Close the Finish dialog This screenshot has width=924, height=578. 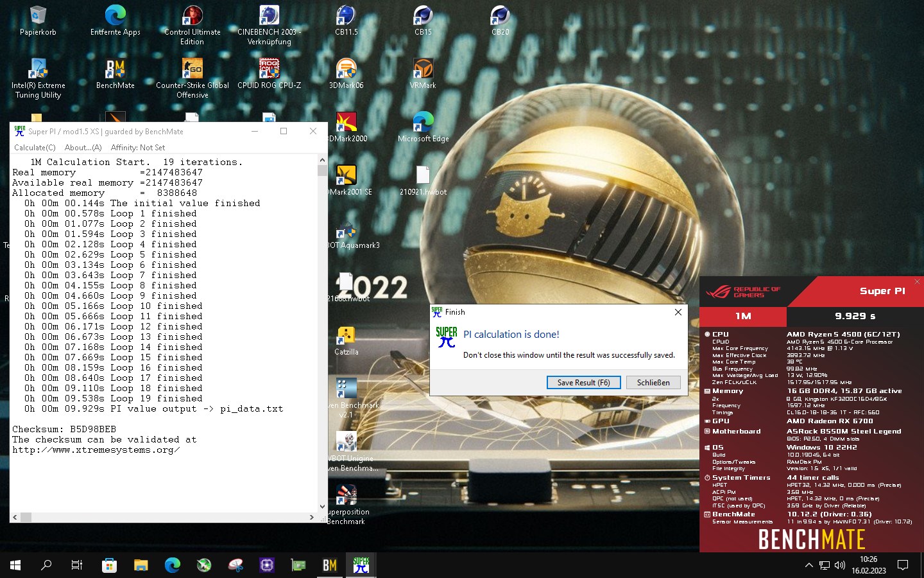click(678, 312)
